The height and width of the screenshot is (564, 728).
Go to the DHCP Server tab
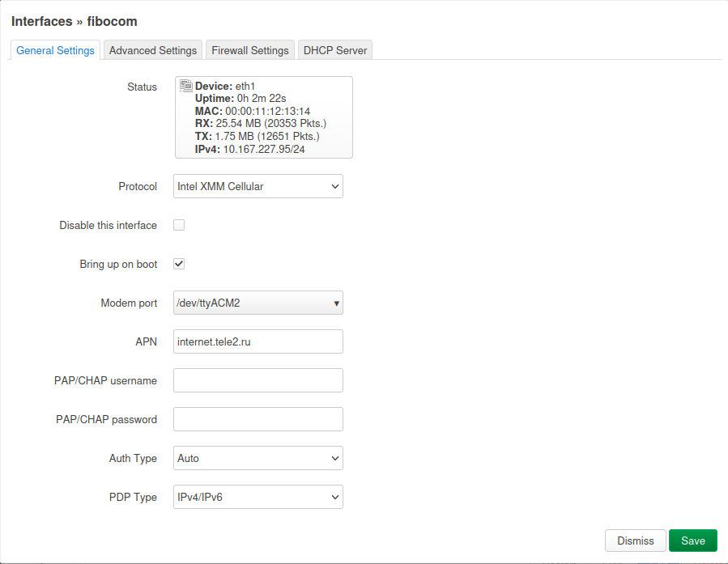tap(335, 50)
